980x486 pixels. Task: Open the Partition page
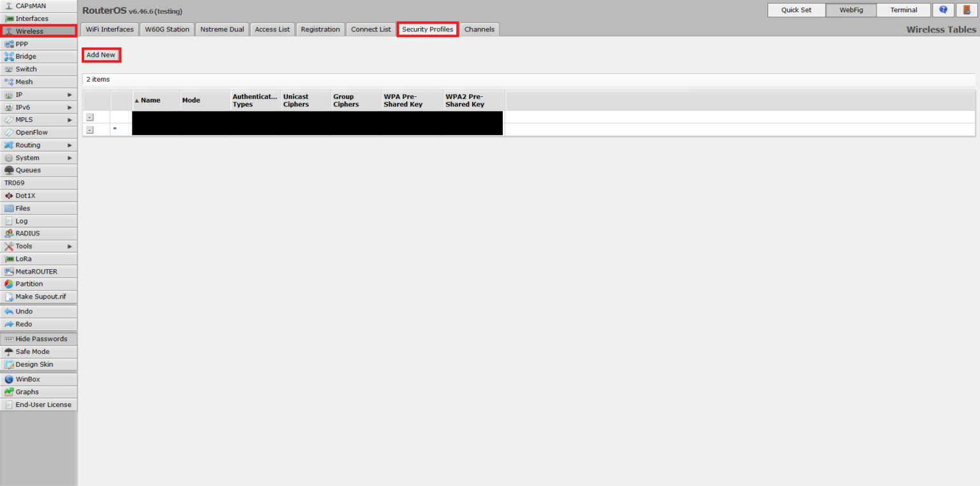pos(29,284)
